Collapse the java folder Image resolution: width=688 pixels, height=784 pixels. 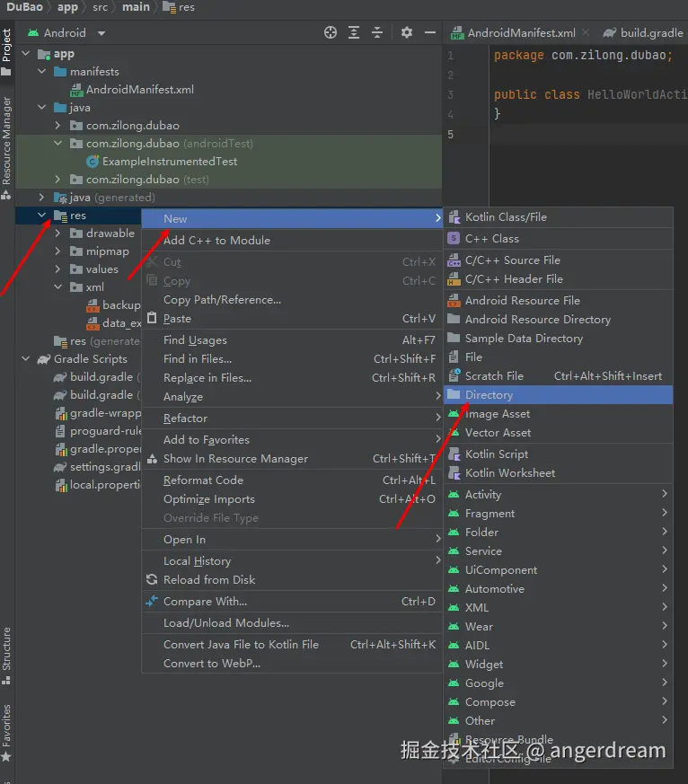(42, 108)
